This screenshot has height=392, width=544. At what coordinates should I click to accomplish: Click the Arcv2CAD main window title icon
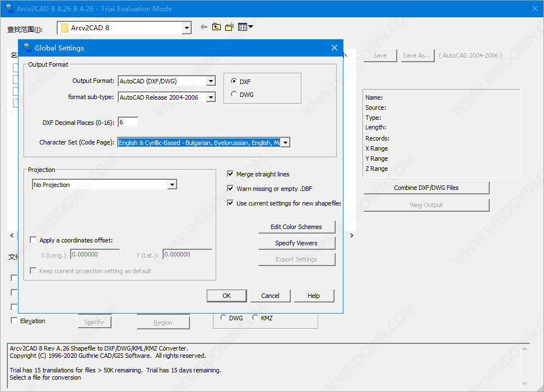10,8
